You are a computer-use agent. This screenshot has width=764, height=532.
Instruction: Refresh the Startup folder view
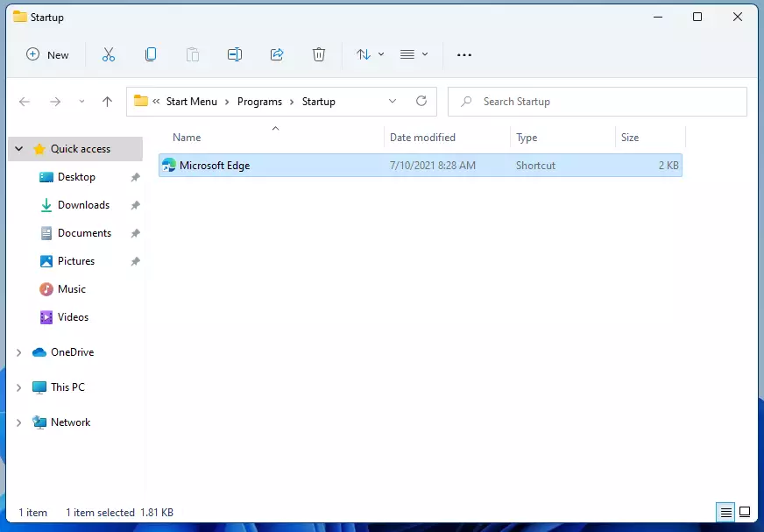point(421,102)
